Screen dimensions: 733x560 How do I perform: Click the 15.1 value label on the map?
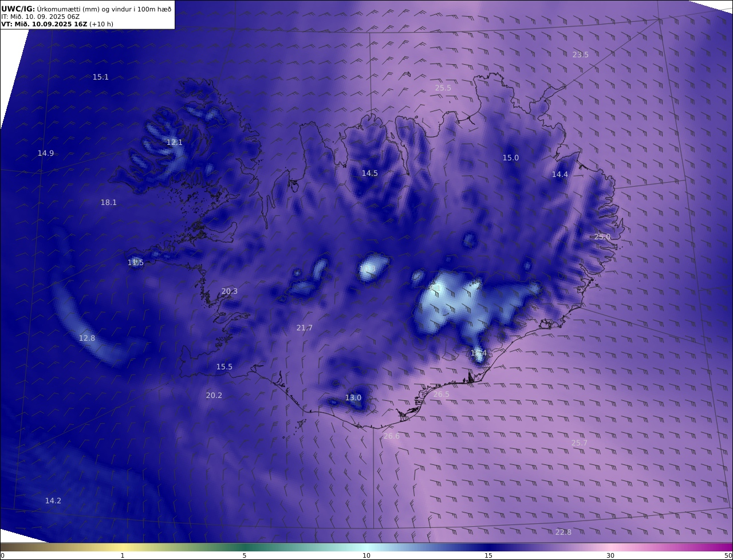pyautogui.click(x=101, y=77)
